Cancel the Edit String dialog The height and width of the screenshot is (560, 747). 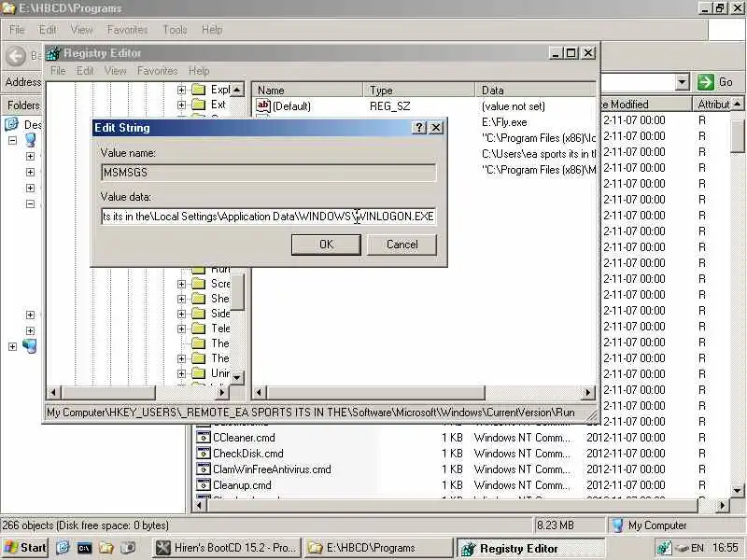coord(402,245)
